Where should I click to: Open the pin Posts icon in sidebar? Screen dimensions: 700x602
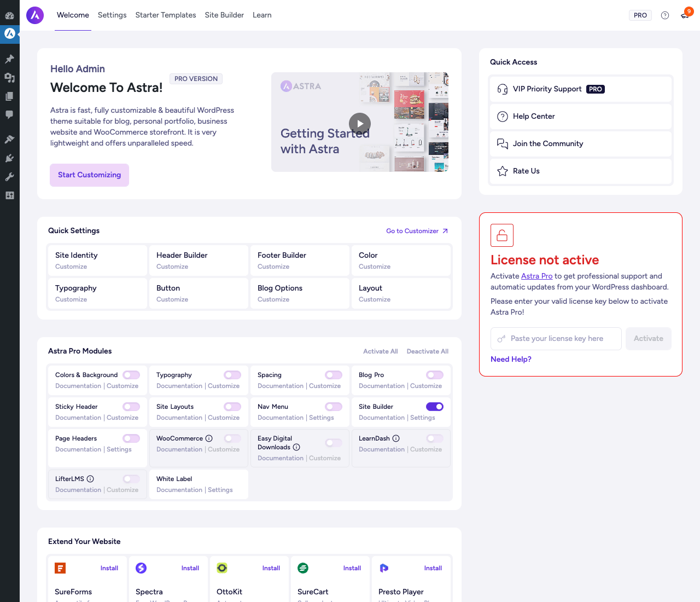(x=10, y=59)
